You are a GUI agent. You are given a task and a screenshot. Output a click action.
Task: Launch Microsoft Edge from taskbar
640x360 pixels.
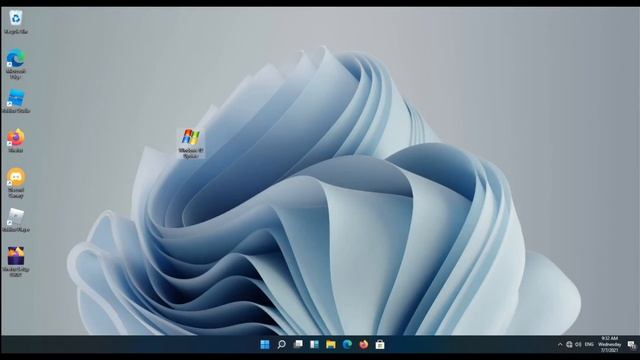(347, 344)
